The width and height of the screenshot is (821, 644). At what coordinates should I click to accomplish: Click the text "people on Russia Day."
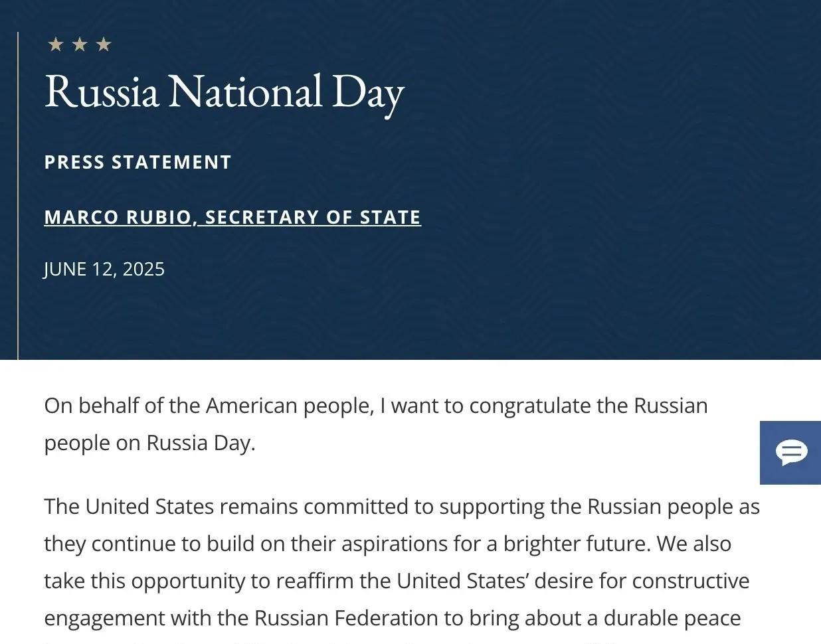(x=149, y=443)
